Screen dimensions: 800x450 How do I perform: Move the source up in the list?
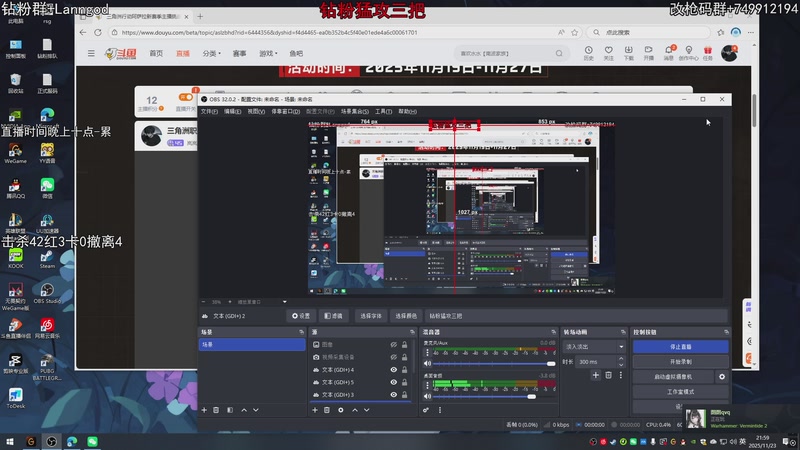[x=355, y=410]
